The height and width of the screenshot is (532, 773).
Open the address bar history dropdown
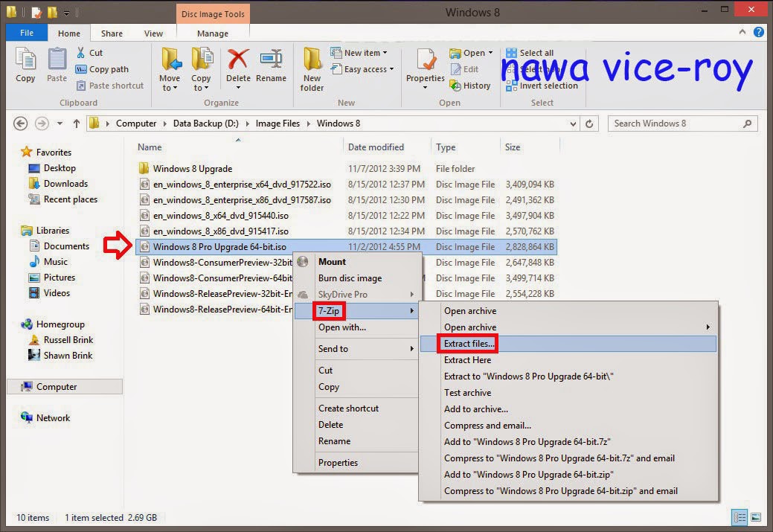[x=573, y=124]
